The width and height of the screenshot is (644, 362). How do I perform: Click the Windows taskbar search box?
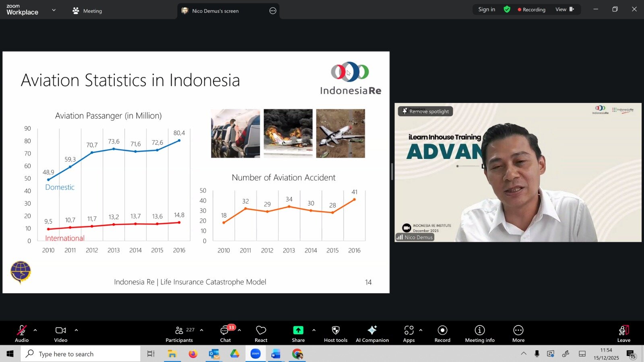[x=80, y=354]
